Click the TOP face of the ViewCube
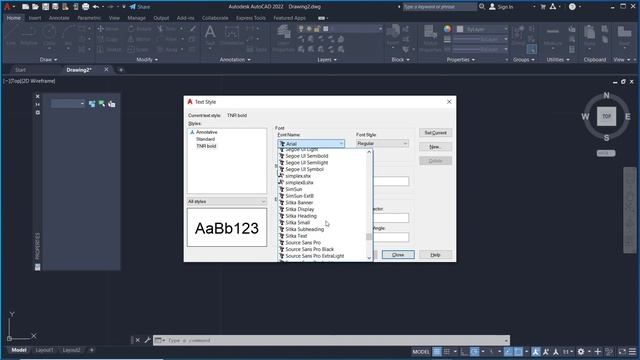This screenshot has width=640, height=360. [607, 116]
